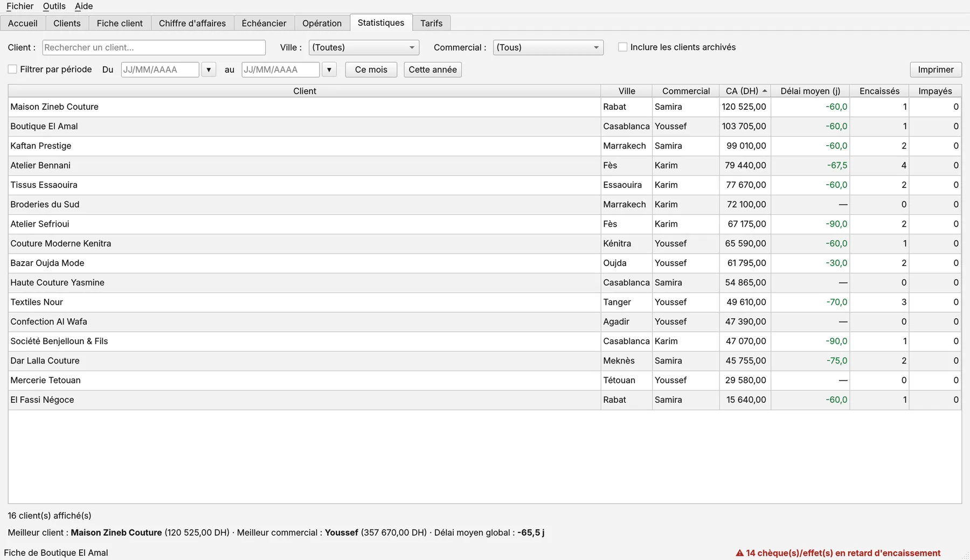This screenshot has width=970, height=560.
Task: Open the Commercial dropdown
Action: tap(548, 47)
